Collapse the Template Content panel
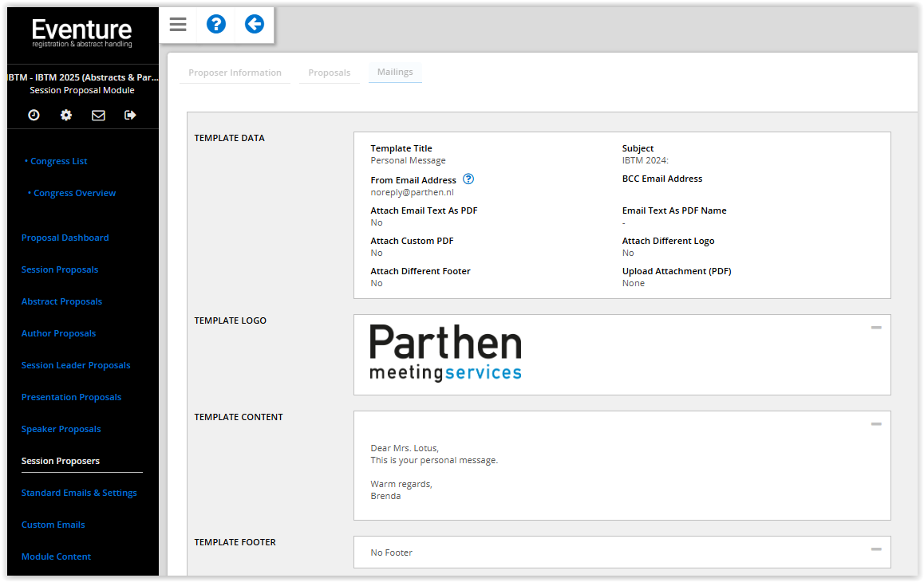Viewport: 924px width, 582px height. pos(876,424)
